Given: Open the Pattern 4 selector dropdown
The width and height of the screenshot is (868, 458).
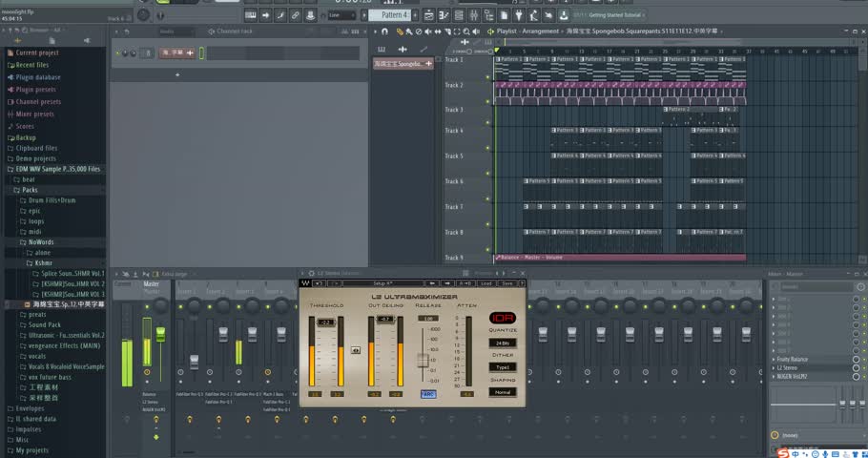Looking at the screenshot, I should pyautogui.click(x=393, y=15).
